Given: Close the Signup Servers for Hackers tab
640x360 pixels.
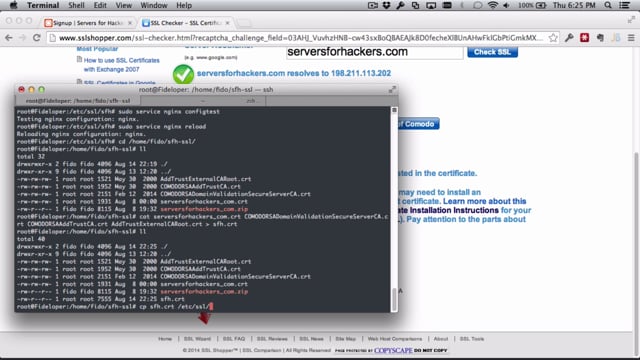Looking at the screenshot, I should click(130, 23).
